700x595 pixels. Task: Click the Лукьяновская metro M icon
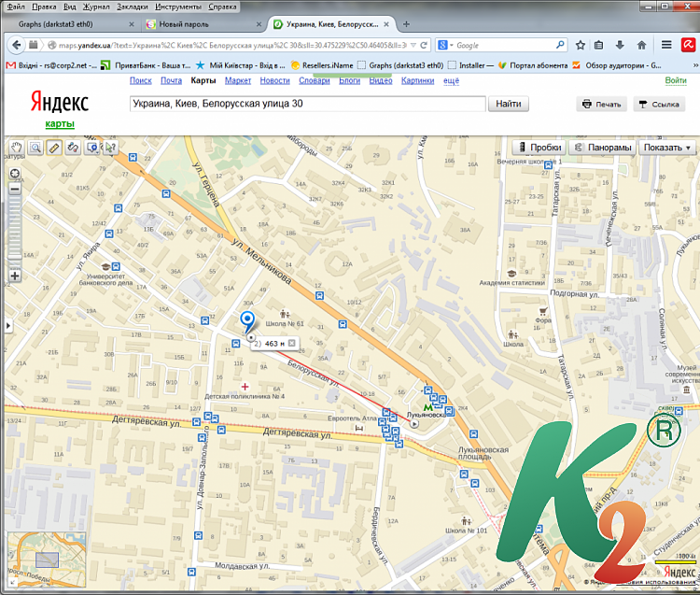427,407
